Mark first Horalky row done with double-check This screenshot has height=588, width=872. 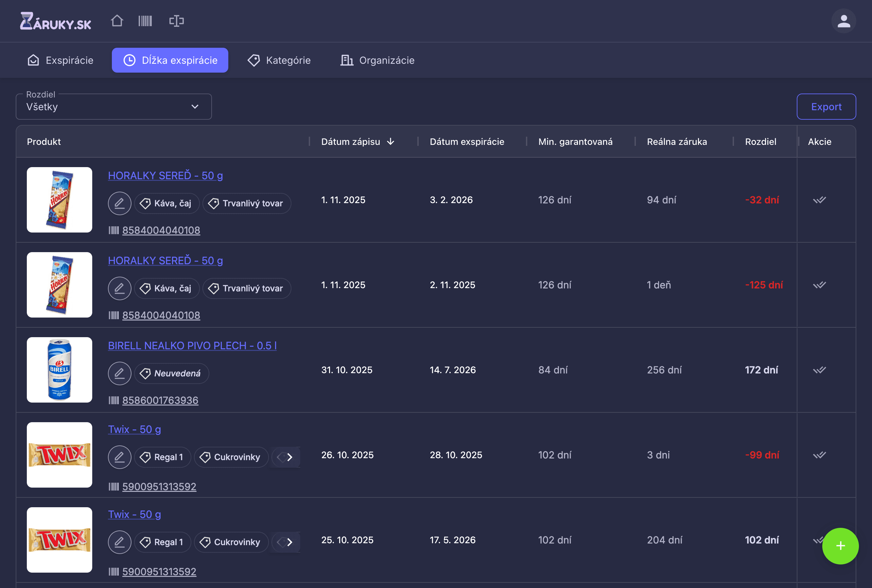tap(819, 200)
